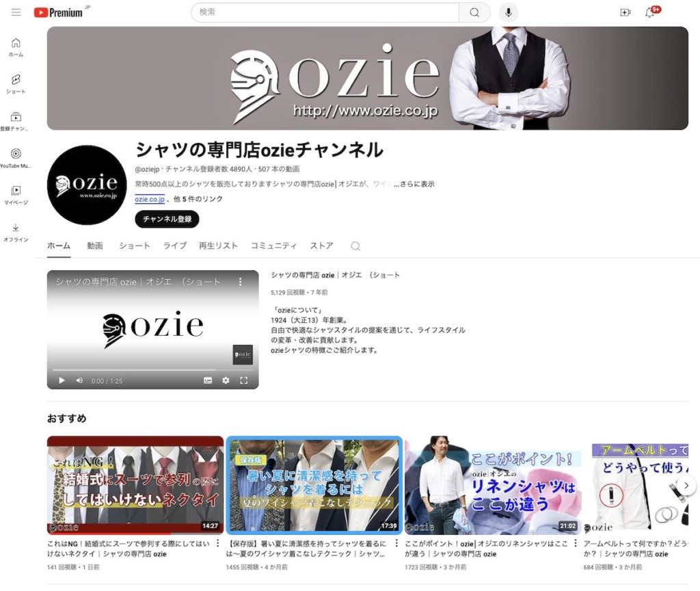Show next recommended videos arrow
This screenshot has height=591, width=700.
pyautogui.click(x=686, y=485)
